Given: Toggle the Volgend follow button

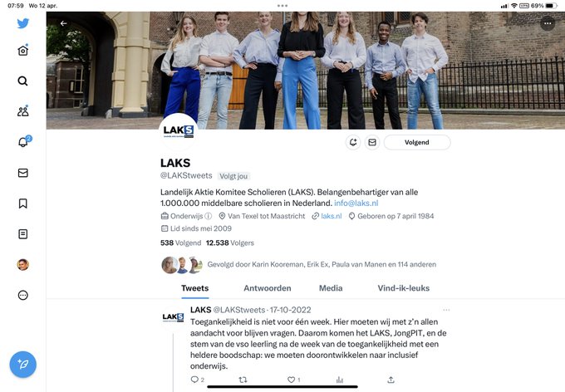Looking at the screenshot, I should tap(417, 142).
